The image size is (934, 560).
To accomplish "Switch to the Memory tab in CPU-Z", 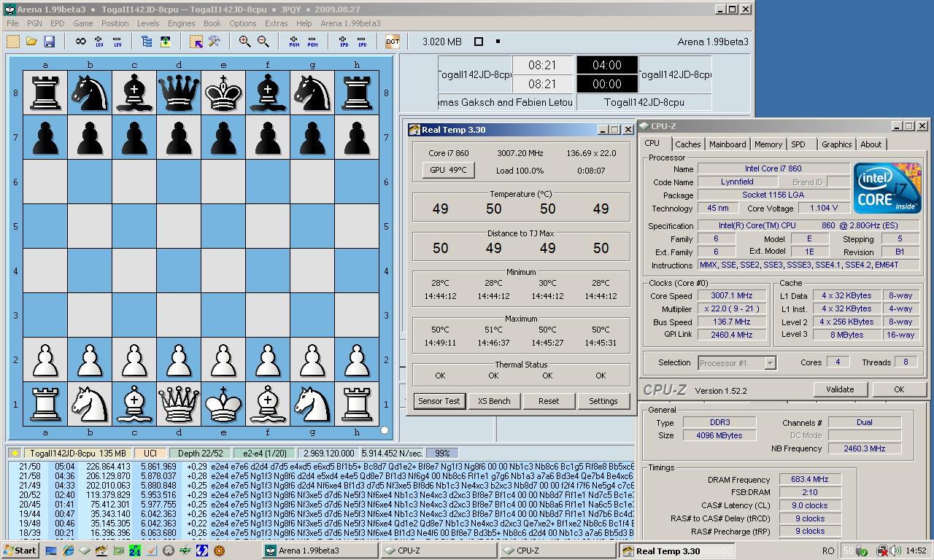I will coord(768,144).
